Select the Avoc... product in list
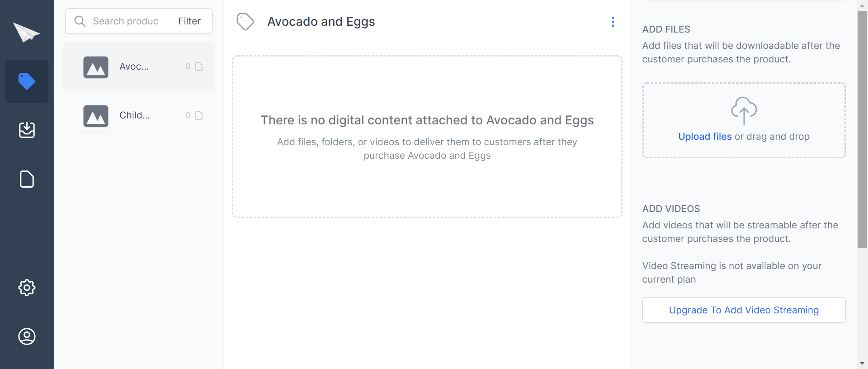The width and height of the screenshot is (868, 369). [x=134, y=66]
